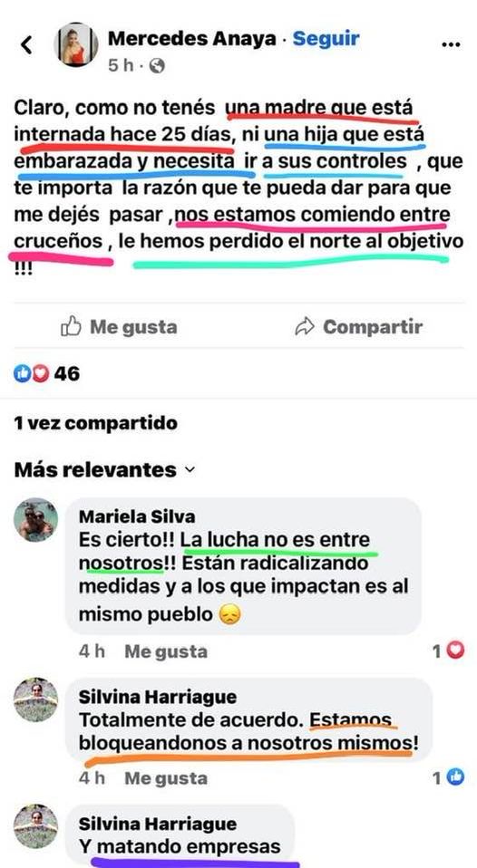
Task: Open the post's 5 h timestamp
Action: point(121,66)
